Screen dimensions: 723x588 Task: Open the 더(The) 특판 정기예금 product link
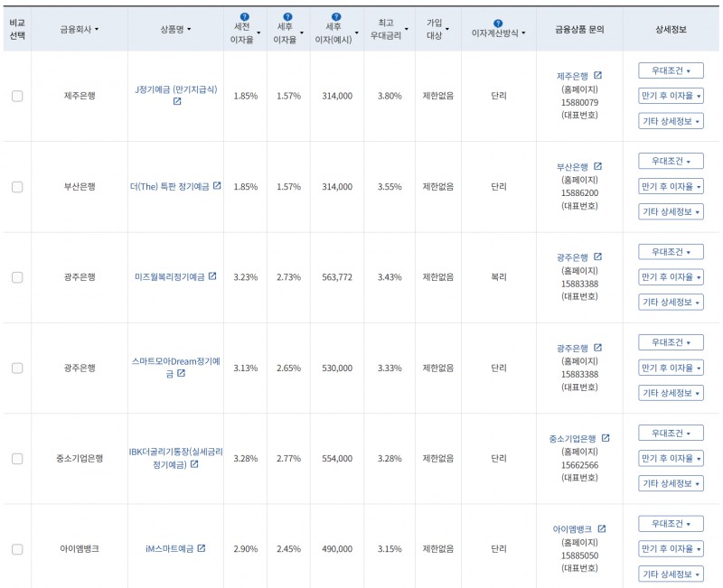(170, 187)
